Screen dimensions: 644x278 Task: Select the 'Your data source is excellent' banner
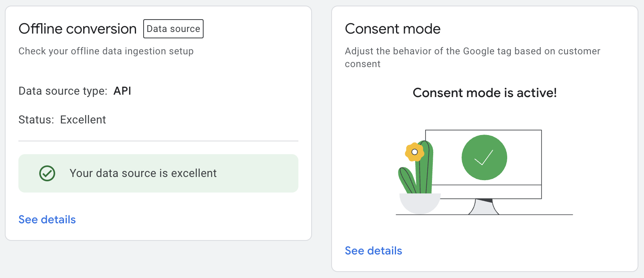pos(158,173)
